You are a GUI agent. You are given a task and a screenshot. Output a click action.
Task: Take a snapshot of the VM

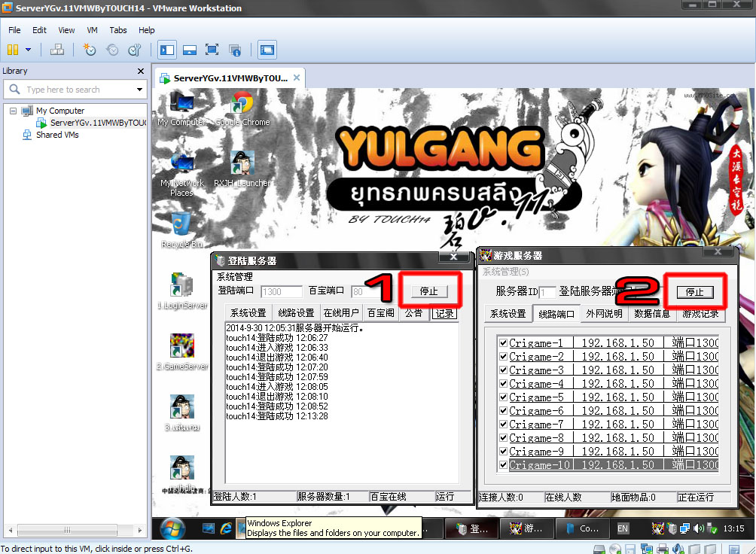coord(90,50)
